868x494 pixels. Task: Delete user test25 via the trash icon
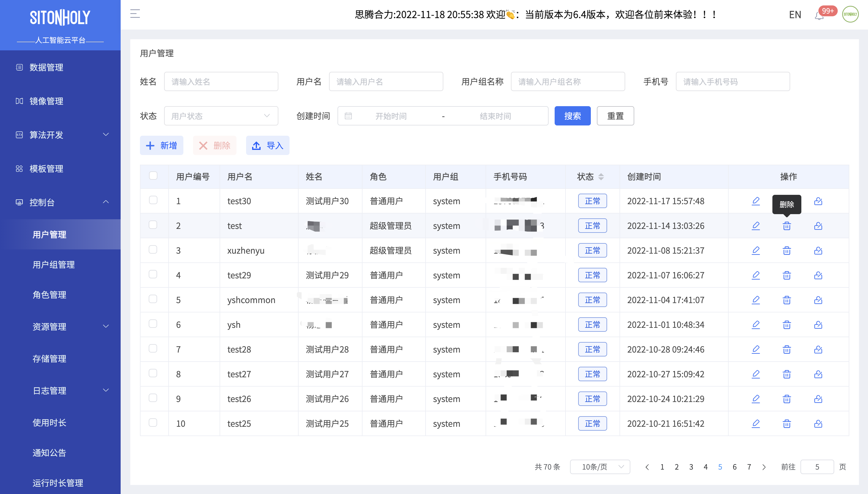787,424
